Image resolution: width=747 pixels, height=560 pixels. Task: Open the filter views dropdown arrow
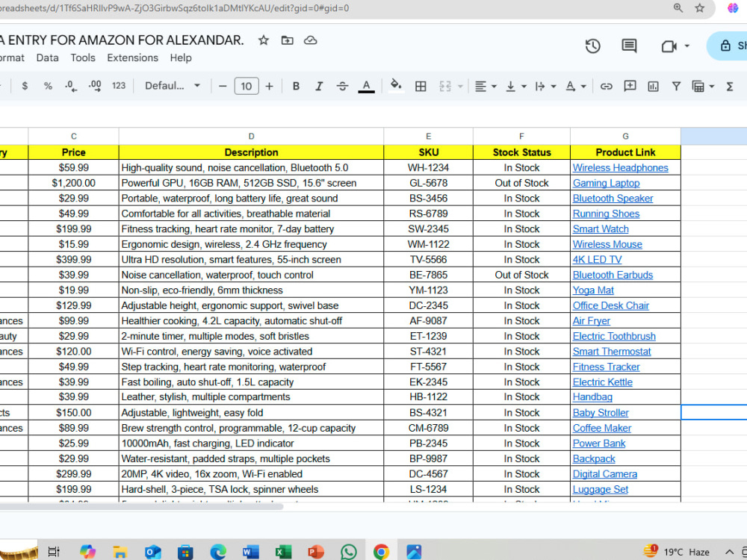click(712, 87)
